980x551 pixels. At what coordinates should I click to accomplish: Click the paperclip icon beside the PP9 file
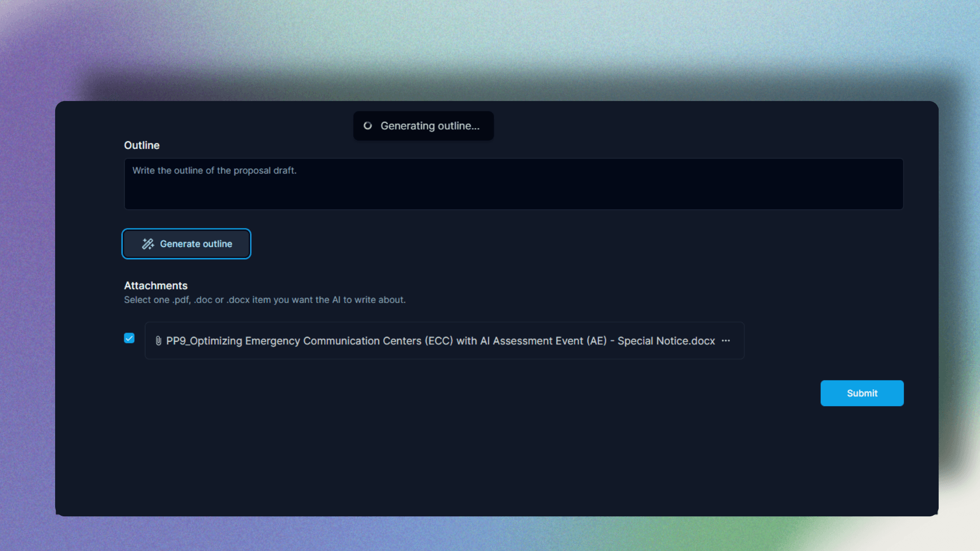point(158,341)
